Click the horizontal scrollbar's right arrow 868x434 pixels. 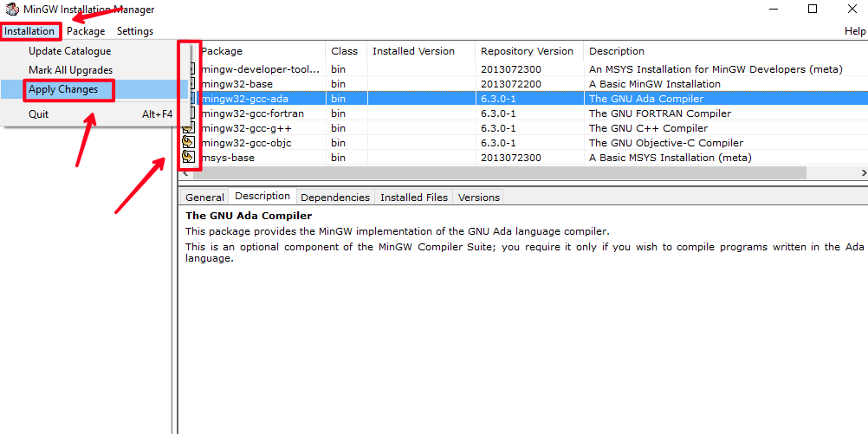(863, 172)
